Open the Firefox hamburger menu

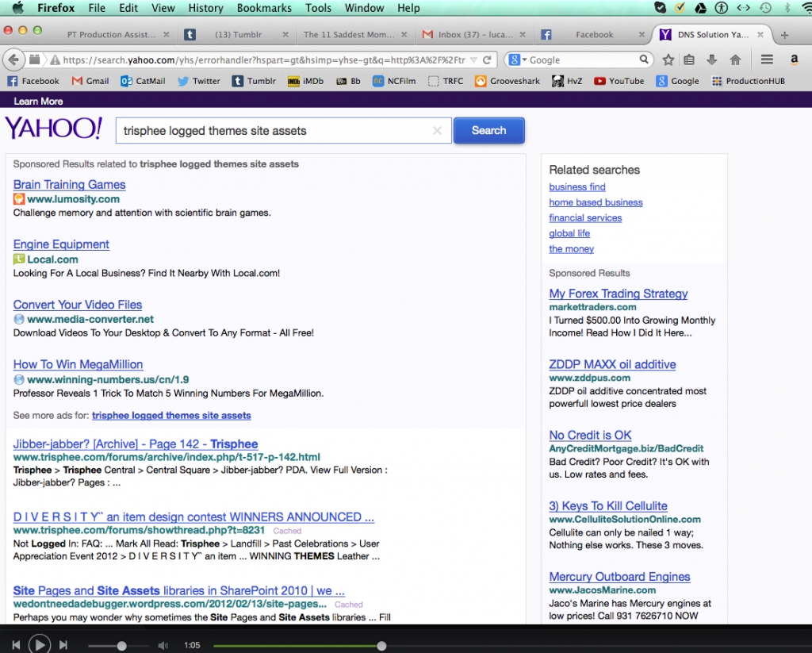pyautogui.click(x=767, y=60)
